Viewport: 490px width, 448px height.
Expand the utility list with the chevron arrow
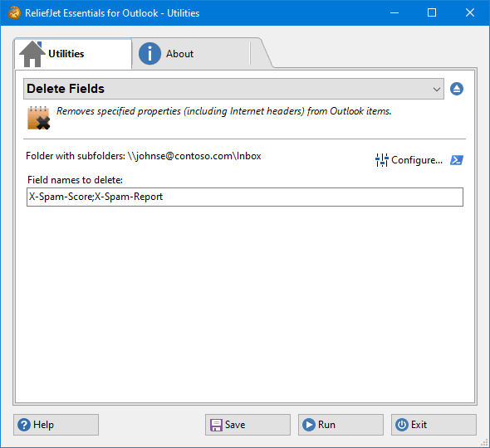(x=437, y=90)
